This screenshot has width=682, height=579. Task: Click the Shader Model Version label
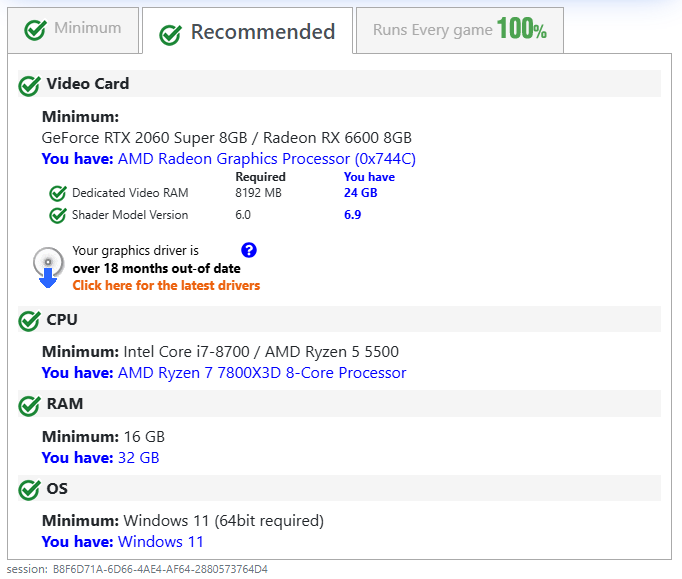[x=130, y=215]
